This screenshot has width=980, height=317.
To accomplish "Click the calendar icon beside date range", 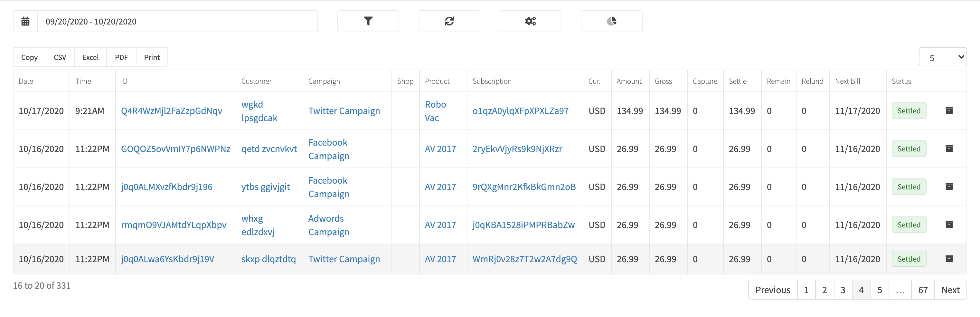I will coord(25,21).
